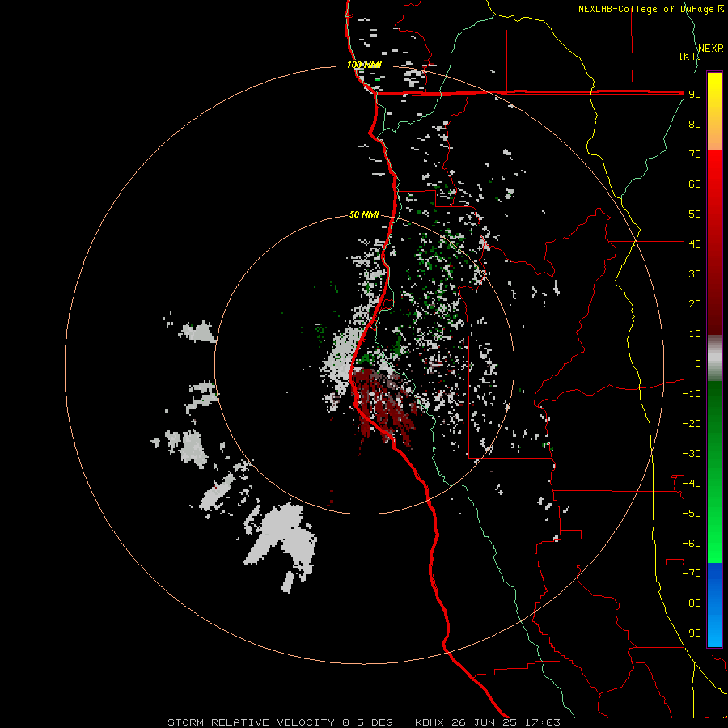Click the 100 NMI range ring label
The height and width of the screenshot is (728, 728).
pyautogui.click(x=364, y=65)
